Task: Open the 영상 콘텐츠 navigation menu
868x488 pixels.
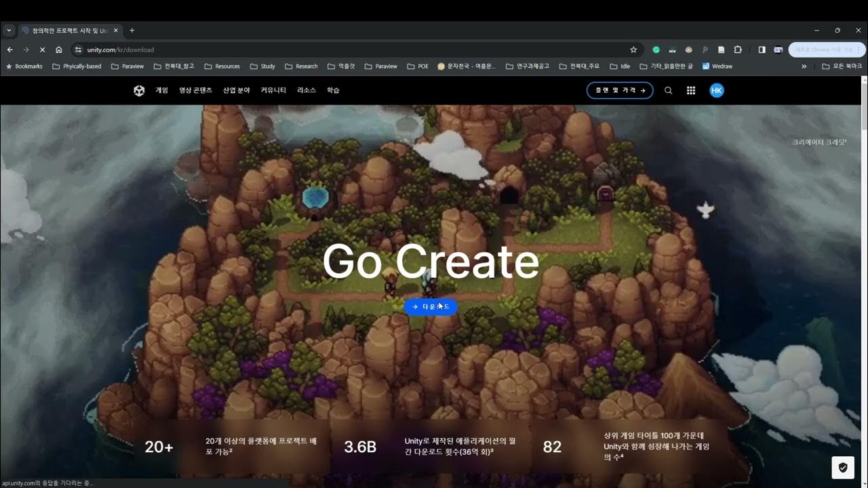Action: [195, 91]
